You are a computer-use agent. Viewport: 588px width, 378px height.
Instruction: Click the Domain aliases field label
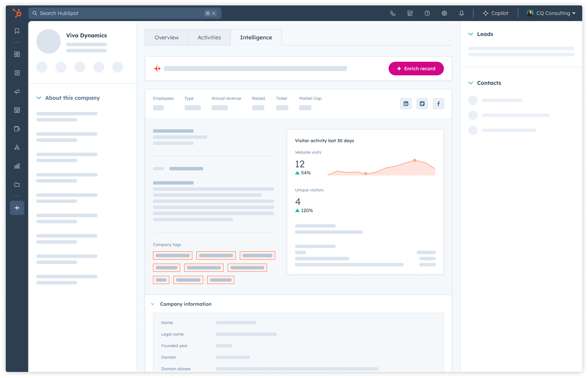coord(176,369)
